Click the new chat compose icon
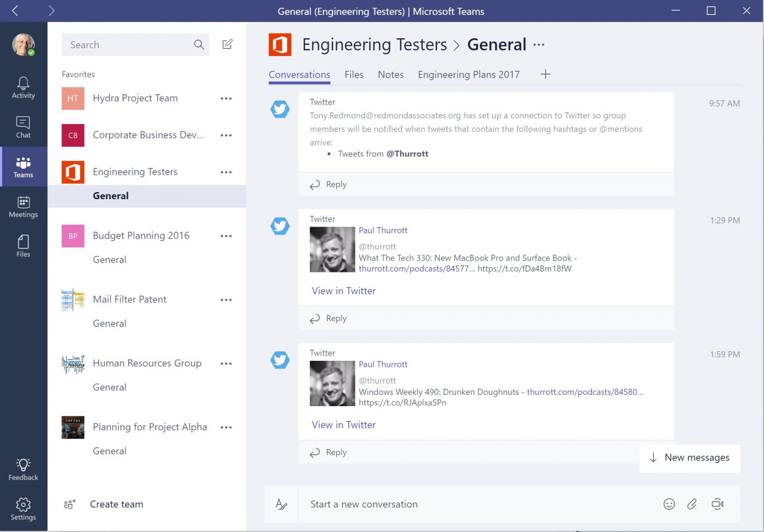 [x=227, y=44]
